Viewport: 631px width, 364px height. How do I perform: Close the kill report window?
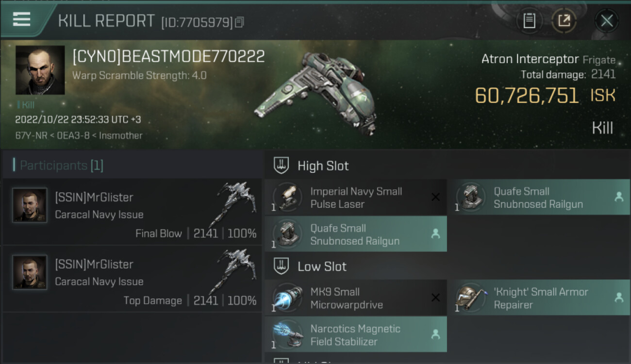(x=607, y=20)
